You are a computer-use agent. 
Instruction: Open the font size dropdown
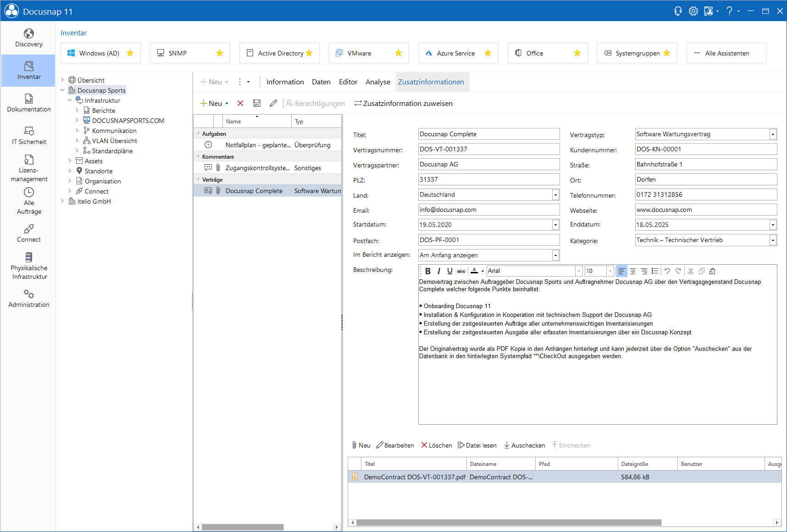610,271
